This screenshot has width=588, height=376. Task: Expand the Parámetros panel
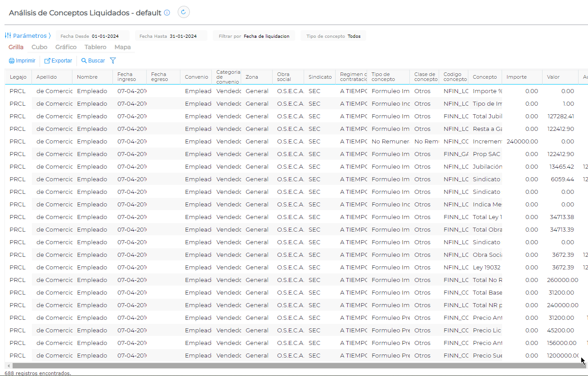30,36
